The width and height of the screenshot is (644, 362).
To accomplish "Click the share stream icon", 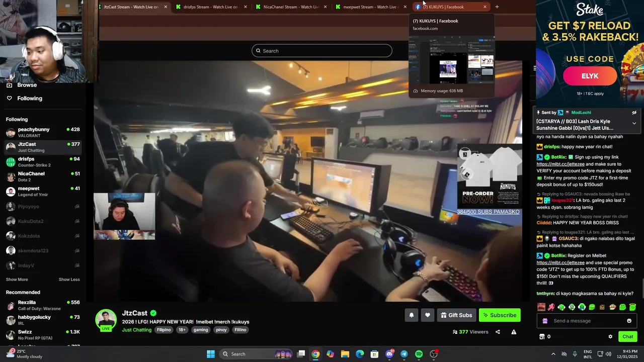I will pyautogui.click(x=498, y=332).
